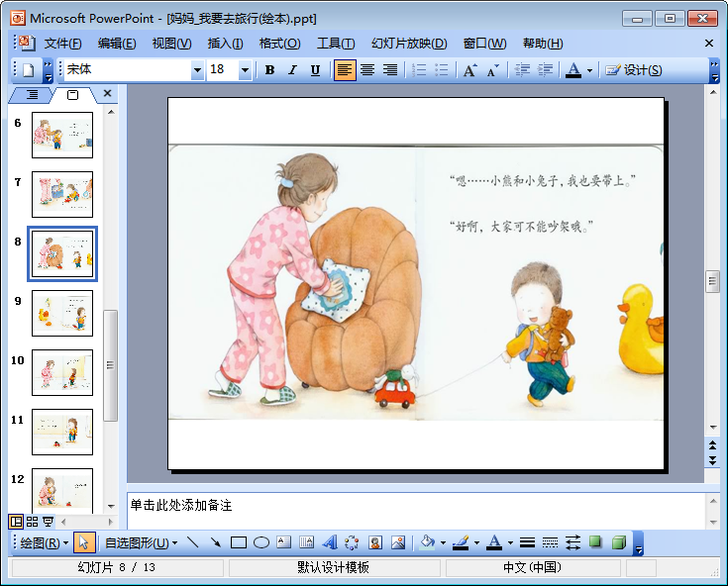
Task: Toggle Underline formatting
Action: [315, 70]
